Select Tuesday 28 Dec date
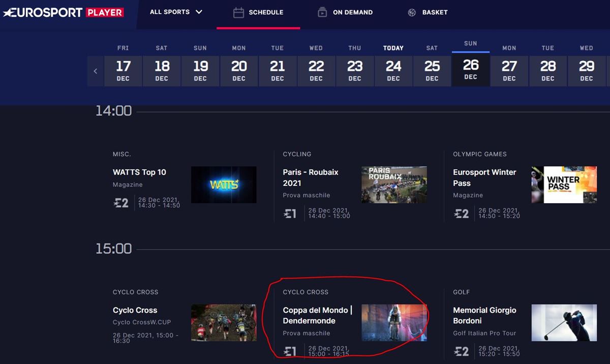 pyautogui.click(x=548, y=71)
